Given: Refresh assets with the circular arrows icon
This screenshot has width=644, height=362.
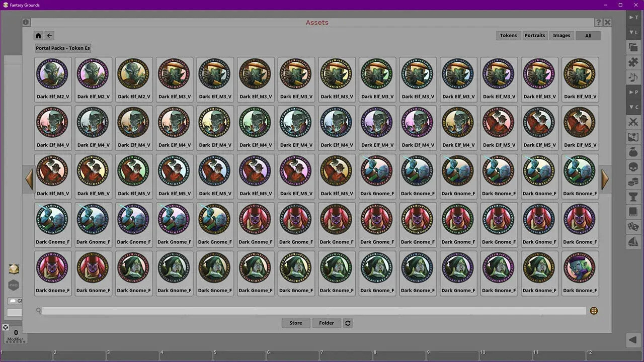Looking at the screenshot, I should coord(348,323).
